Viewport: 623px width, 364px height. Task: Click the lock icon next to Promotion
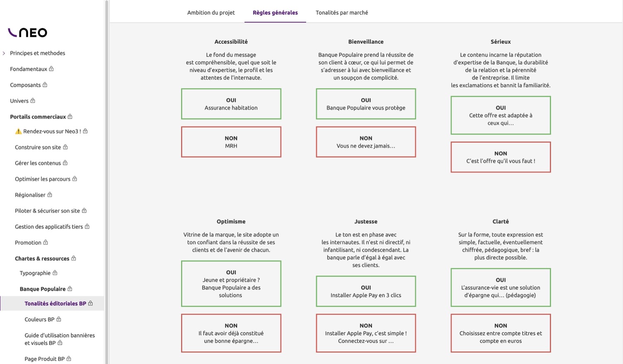point(46,242)
